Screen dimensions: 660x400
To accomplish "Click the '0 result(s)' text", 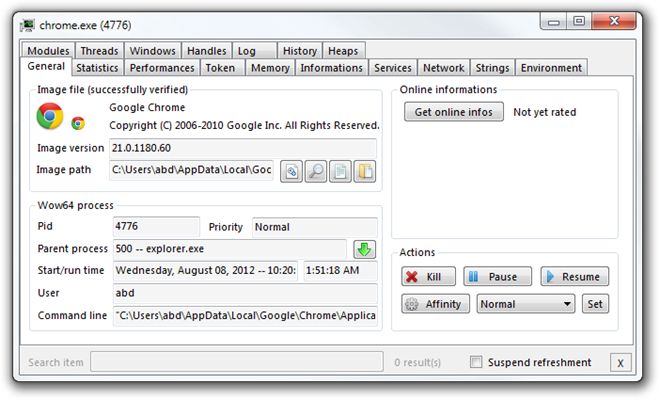I will [x=418, y=363].
